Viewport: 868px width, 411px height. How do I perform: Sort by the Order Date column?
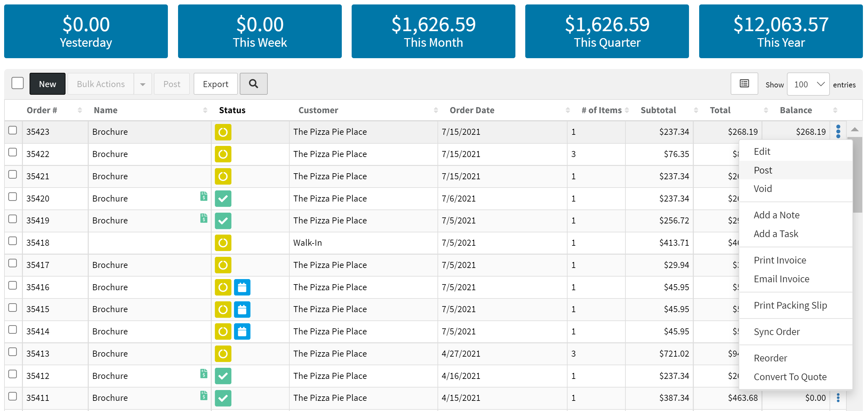tap(472, 110)
